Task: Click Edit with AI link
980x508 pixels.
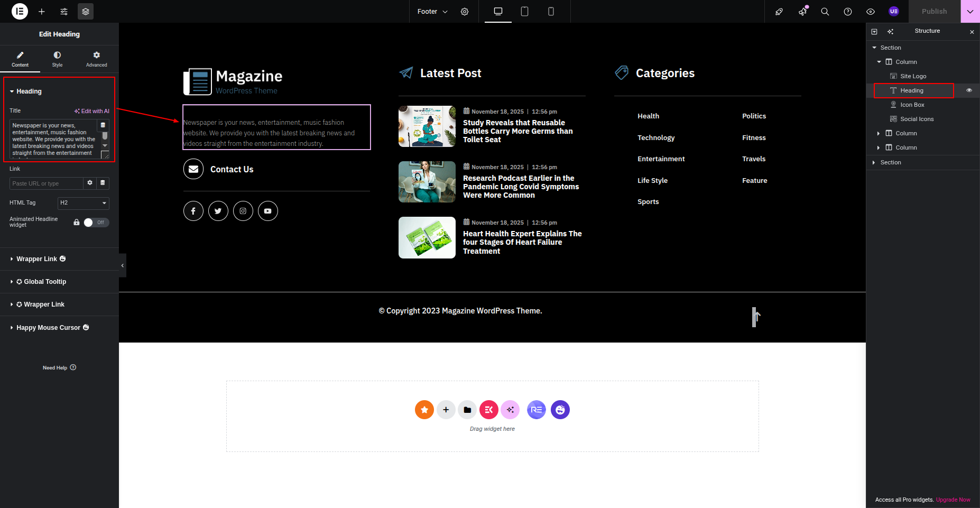Action: point(92,111)
